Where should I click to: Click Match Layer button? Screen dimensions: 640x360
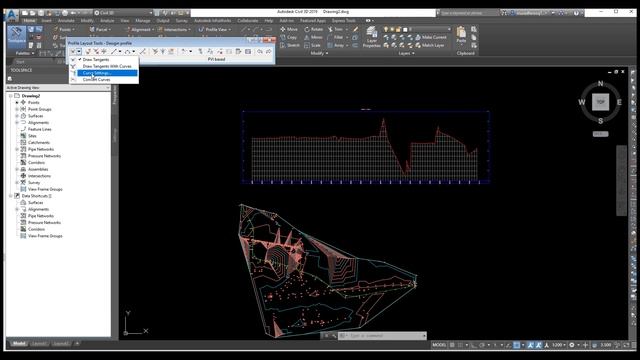point(430,45)
